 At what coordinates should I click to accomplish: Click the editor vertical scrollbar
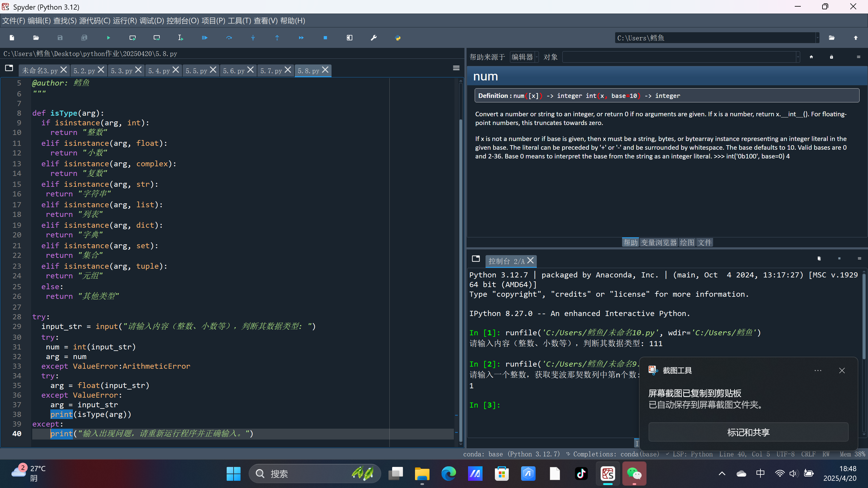tap(461, 269)
